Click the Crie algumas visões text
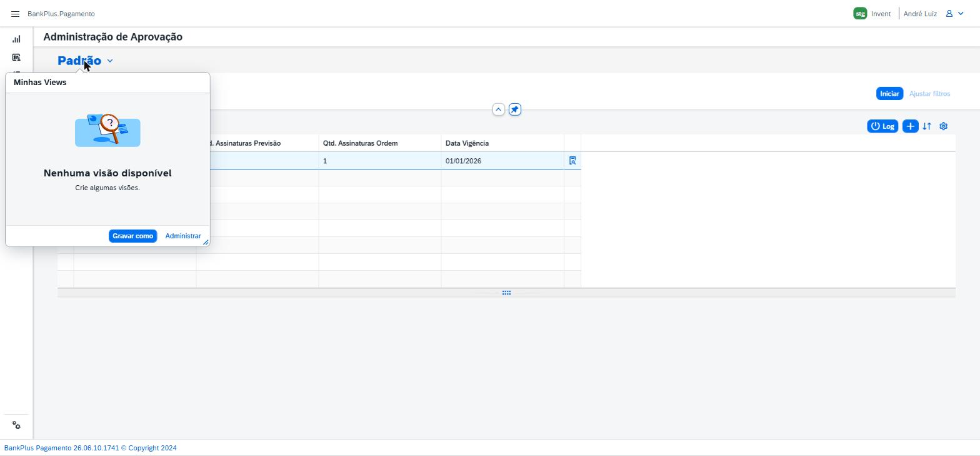 tap(107, 188)
